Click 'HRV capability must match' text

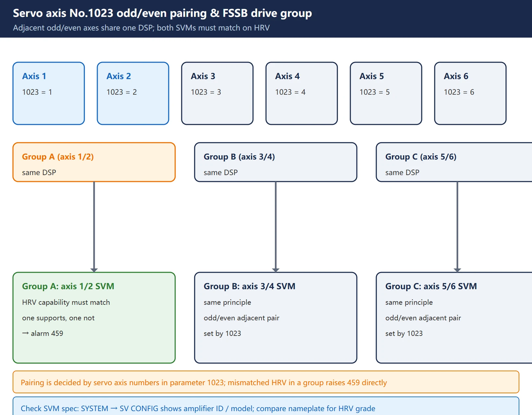66,302
